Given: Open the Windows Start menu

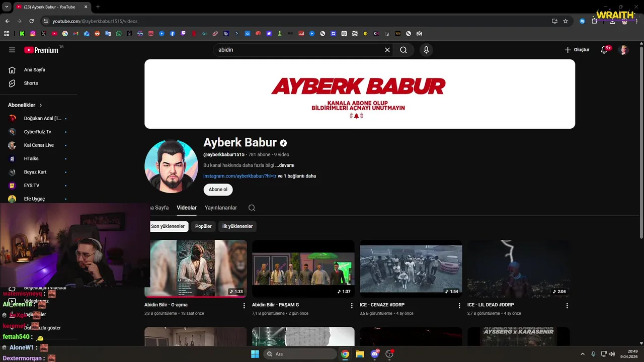Looking at the screenshot, I should tap(255, 354).
